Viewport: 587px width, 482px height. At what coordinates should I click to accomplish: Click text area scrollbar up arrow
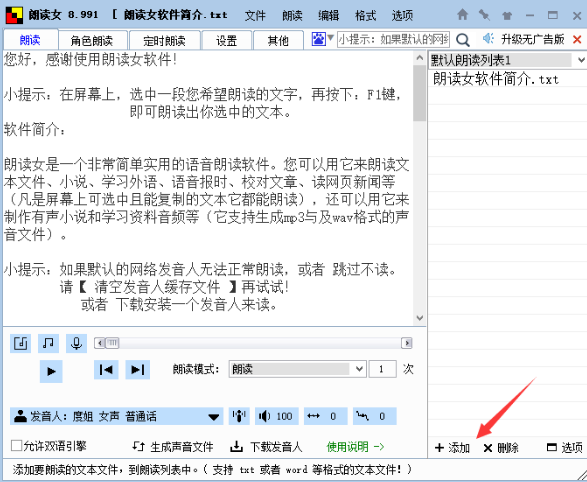point(420,57)
